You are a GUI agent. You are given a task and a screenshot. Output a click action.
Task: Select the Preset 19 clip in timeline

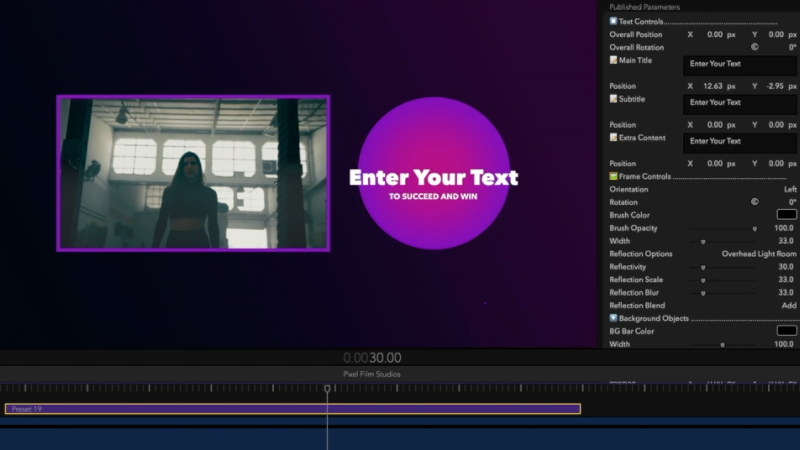click(293, 409)
